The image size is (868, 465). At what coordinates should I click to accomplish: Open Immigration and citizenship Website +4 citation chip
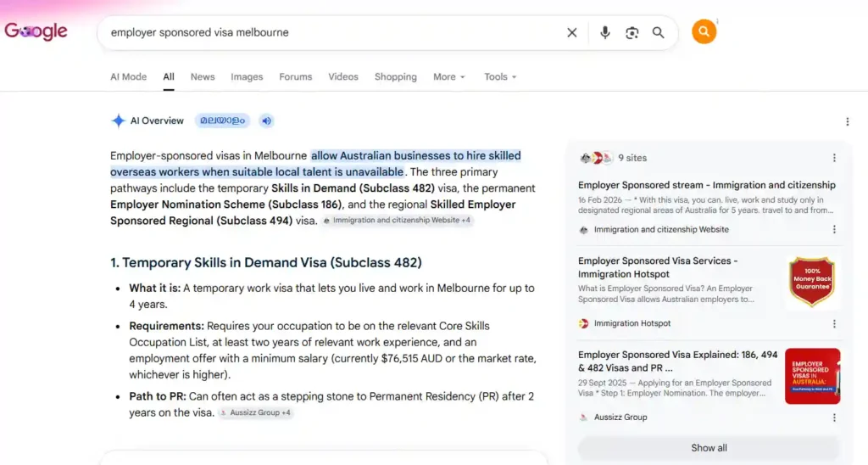click(x=397, y=221)
